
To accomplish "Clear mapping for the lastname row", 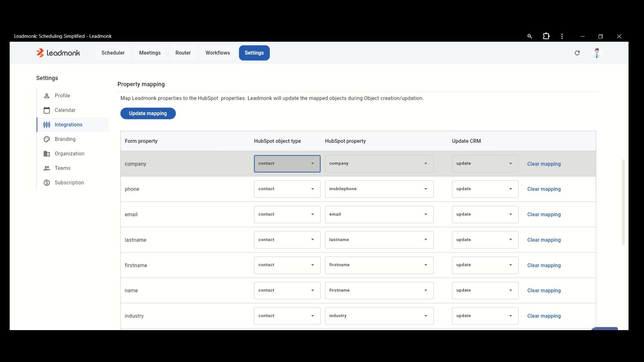I will (544, 240).
